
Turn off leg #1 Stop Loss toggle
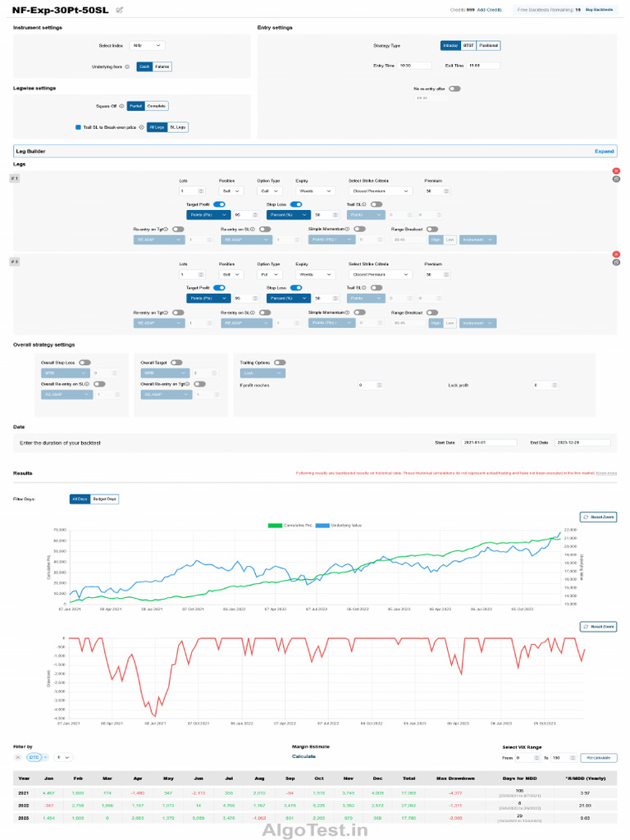(x=296, y=204)
